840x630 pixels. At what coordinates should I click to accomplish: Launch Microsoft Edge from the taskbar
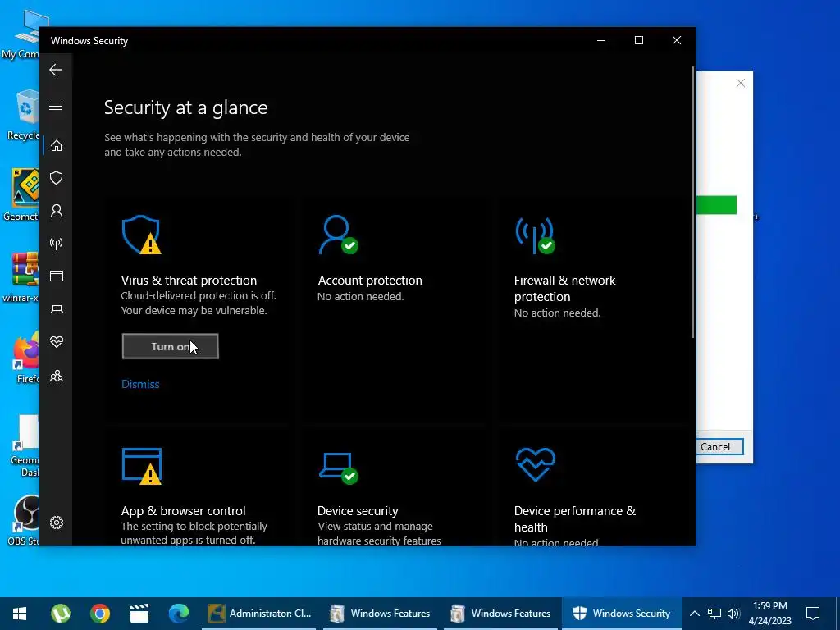pyautogui.click(x=178, y=614)
